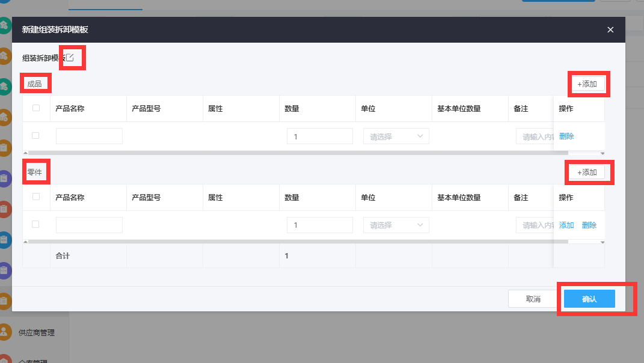This screenshot has height=363, width=644.
Task: Tick the checkbox of the 零件 data row
Action: pos(35,224)
